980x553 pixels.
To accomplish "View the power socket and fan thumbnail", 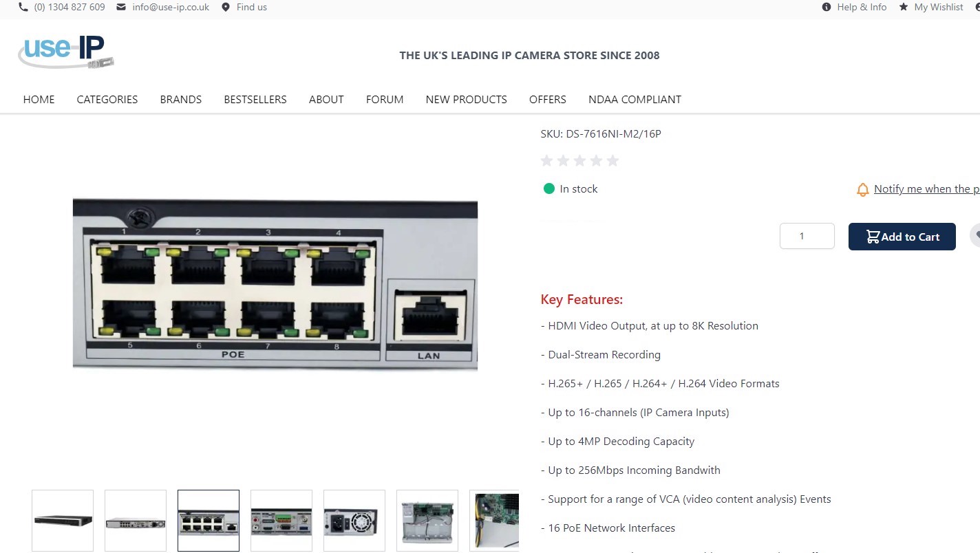I will [x=354, y=520].
